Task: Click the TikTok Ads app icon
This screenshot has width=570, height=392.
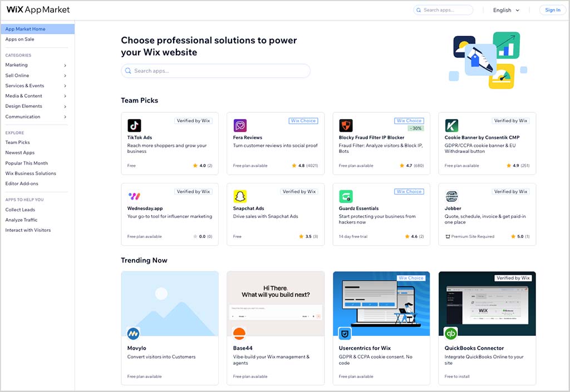Action: [x=134, y=126]
